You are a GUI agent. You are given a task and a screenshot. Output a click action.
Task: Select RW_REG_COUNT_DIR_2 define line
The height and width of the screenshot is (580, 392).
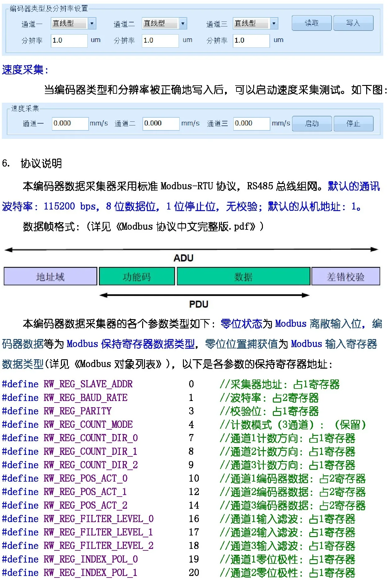pos(179,465)
